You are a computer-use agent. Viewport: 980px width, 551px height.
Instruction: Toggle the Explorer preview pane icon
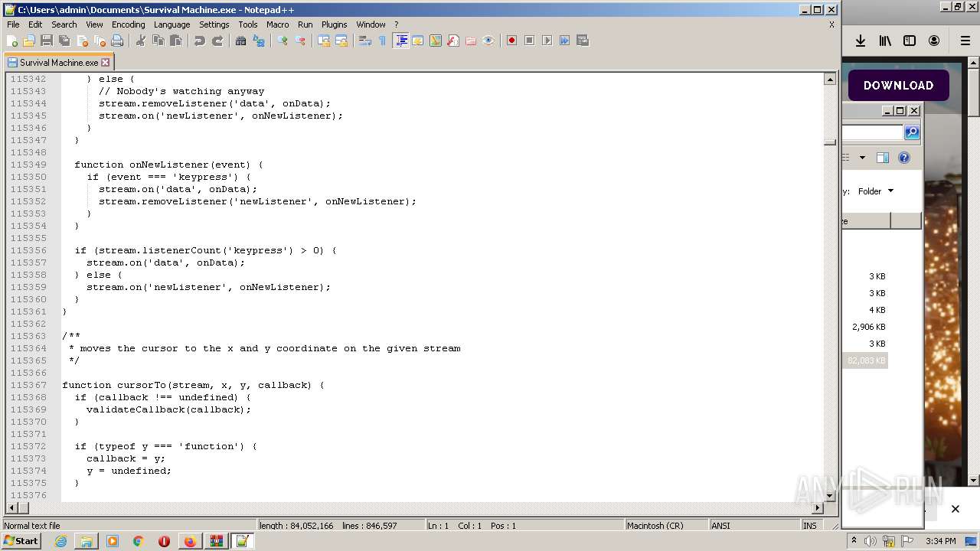point(883,158)
